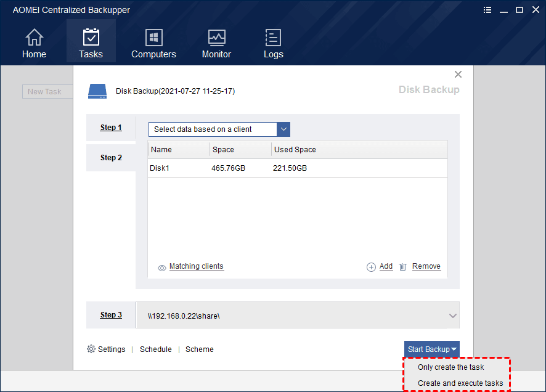The height and width of the screenshot is (392, 546).
Task: Click the blue disk icon beside task name
Action: point(97,91)
